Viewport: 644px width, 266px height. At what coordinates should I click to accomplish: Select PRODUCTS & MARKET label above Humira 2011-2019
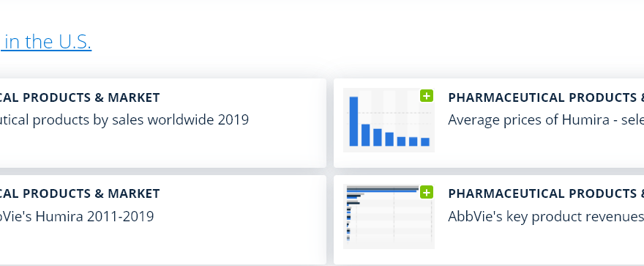pyautogui.click(x=80, y=193)
